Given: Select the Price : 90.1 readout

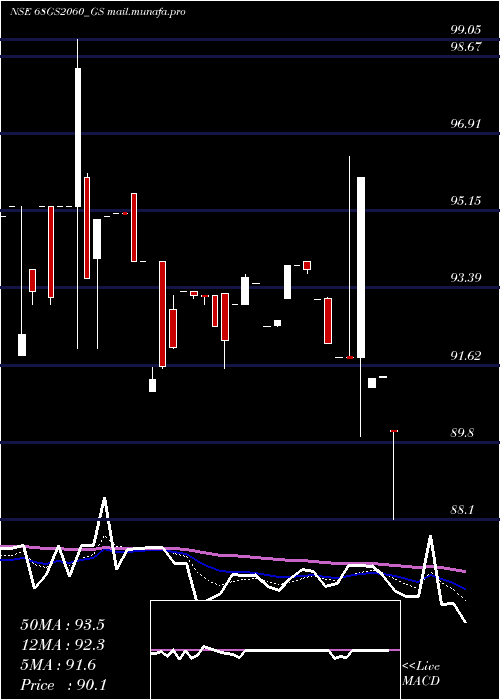Looking at the screenshot, I should (x=63, y=685).
